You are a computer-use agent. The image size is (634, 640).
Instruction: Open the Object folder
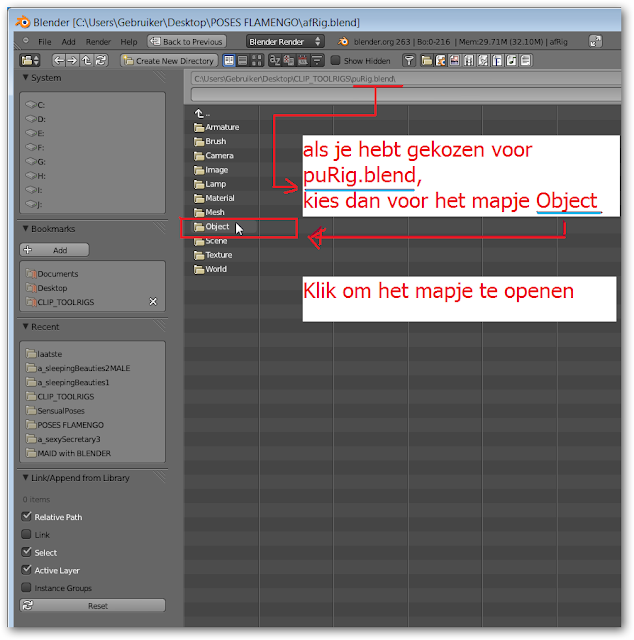[x=211, y=227]
